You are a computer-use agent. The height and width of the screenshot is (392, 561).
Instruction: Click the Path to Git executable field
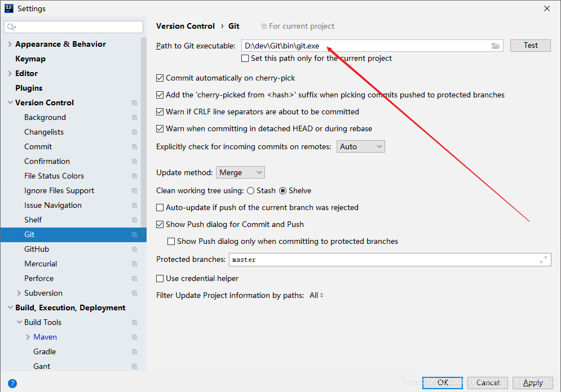point(364,46)
